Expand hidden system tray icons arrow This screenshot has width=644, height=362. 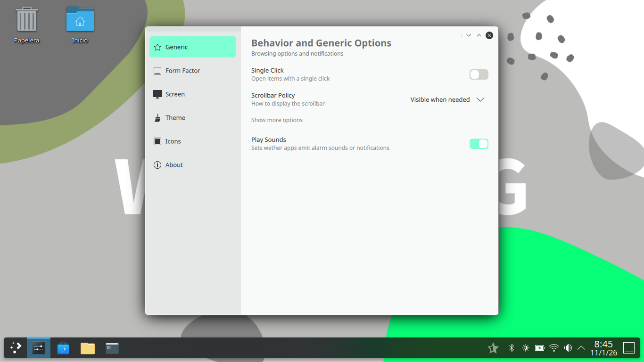tap(581, 348)
